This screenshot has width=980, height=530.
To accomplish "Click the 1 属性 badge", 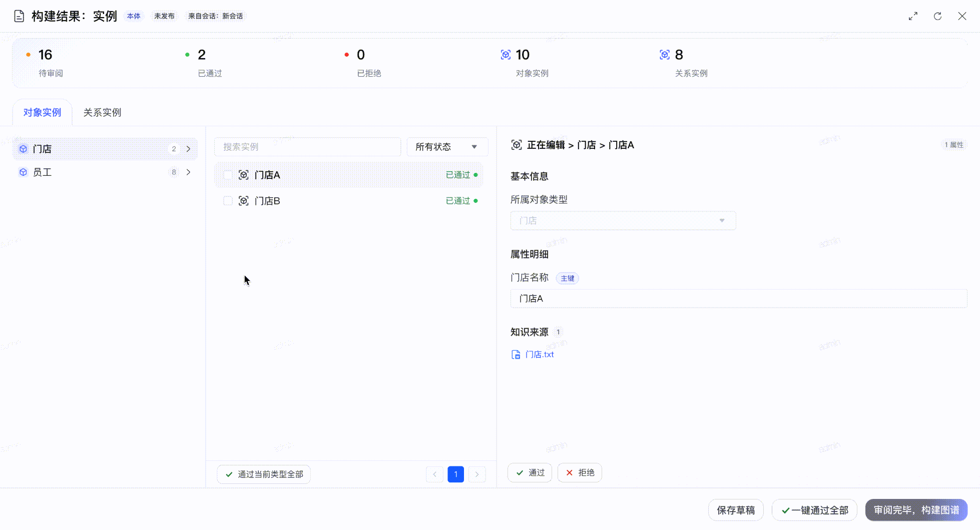I will coord(954,145).
